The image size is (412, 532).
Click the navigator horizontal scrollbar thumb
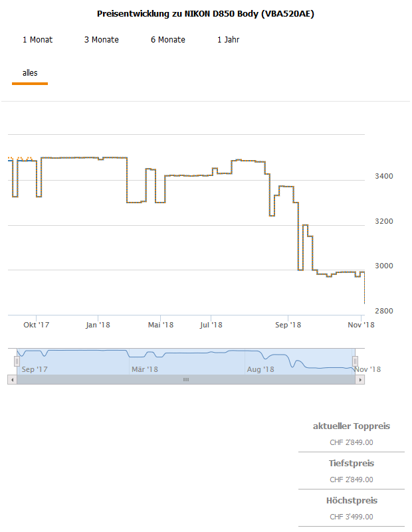pos(186,380)
